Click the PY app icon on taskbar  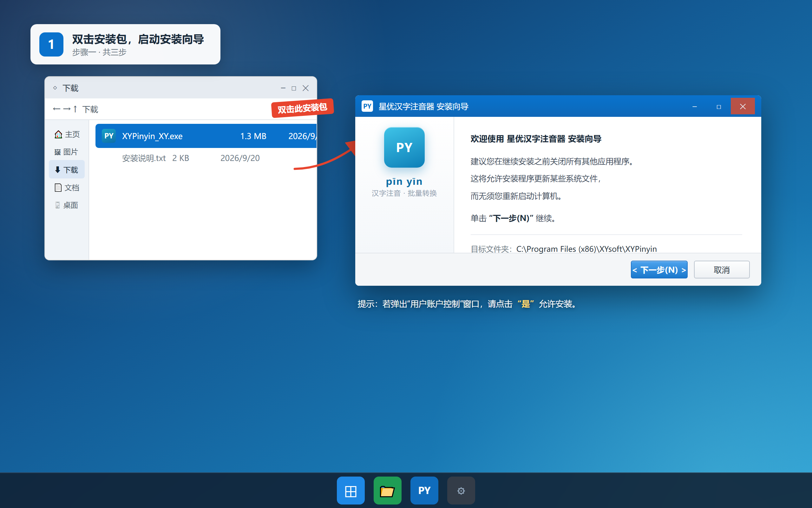click(424, 491)
